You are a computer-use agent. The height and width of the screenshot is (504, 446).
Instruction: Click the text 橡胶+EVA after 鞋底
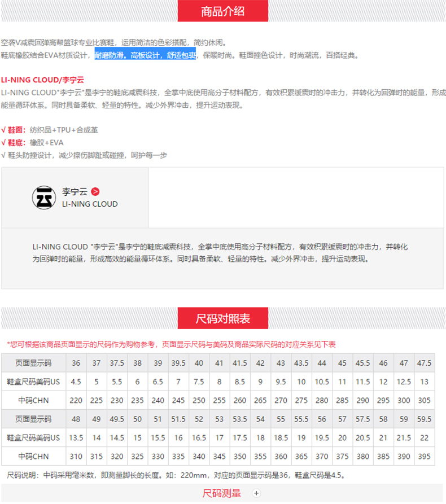coord(47,143)
